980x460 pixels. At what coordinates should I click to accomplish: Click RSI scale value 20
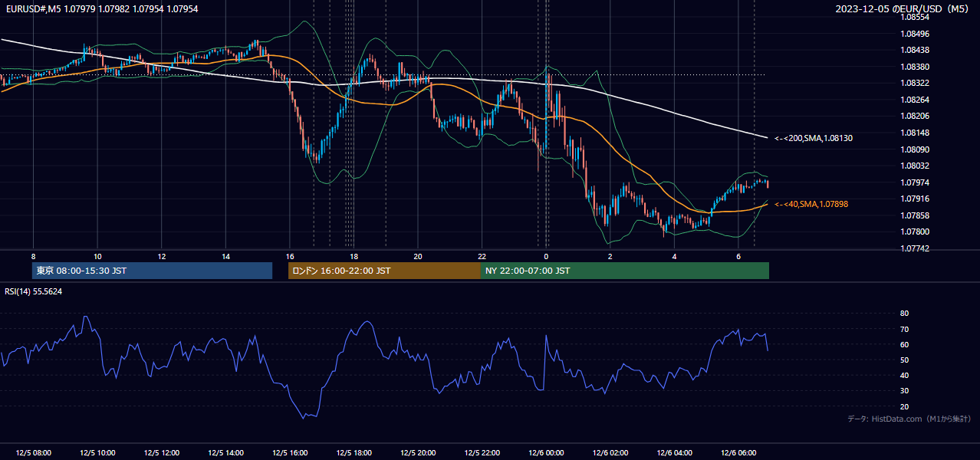click(904, 406)
